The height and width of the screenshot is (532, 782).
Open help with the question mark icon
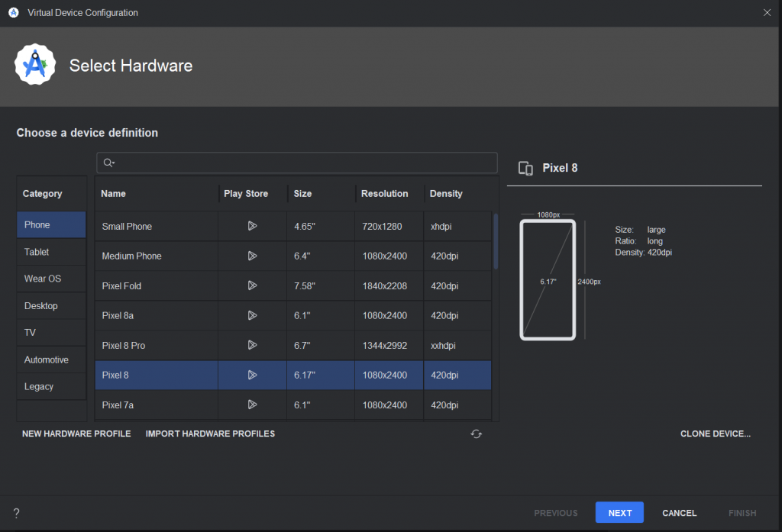click(17, 513)
